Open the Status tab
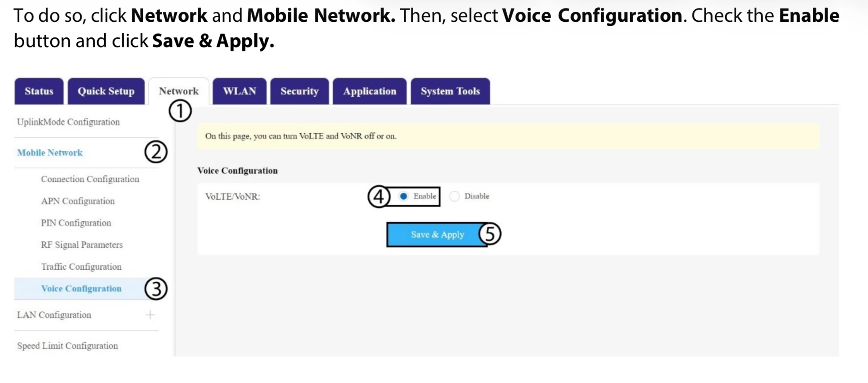Image resolution: width=868 pixels, height=383 pixels. pos(39,91)
